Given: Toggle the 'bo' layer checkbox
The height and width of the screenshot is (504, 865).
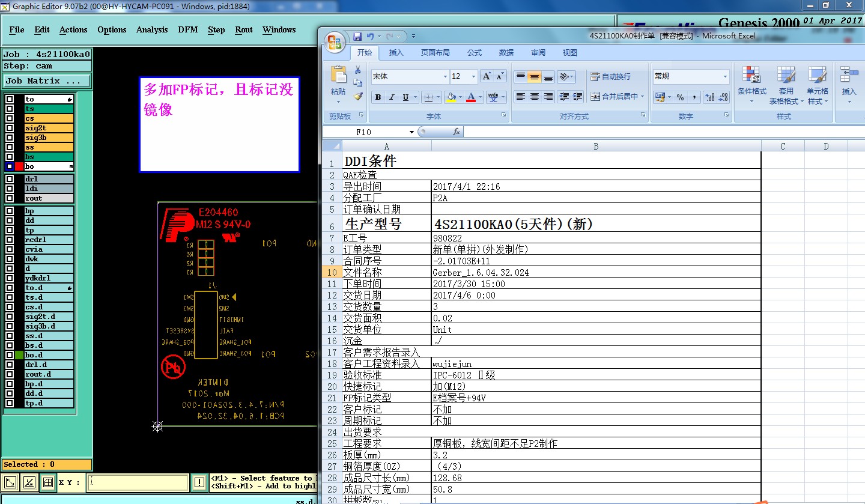Looking at the screenshot, I should (x=10, y=166).
